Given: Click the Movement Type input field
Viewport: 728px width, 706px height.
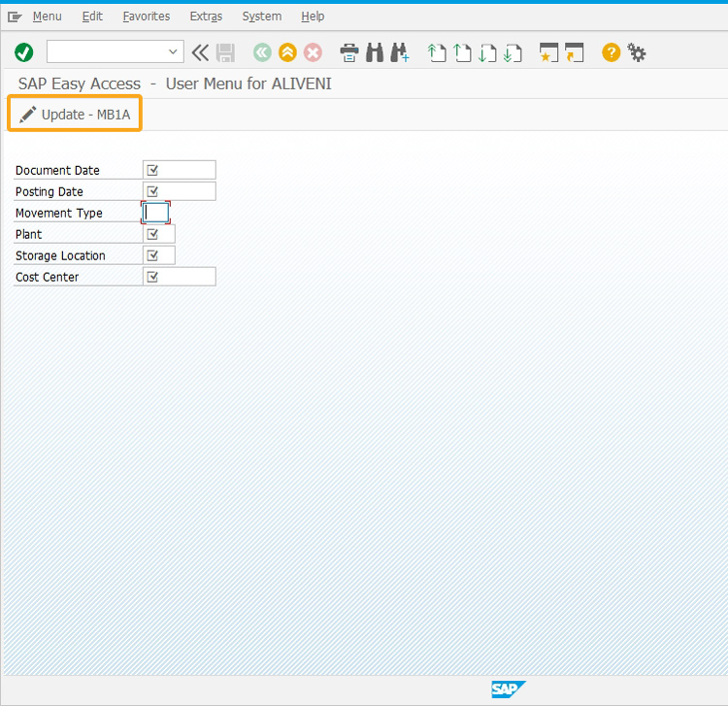Looking at the screenshot, I should click(155, 213).
